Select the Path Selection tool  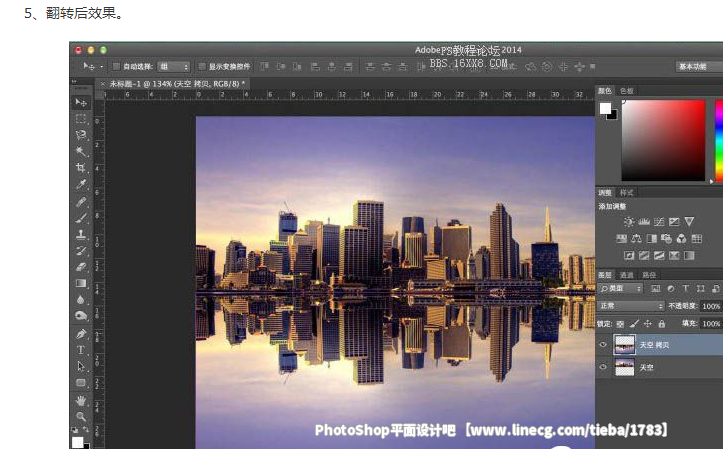81,366
